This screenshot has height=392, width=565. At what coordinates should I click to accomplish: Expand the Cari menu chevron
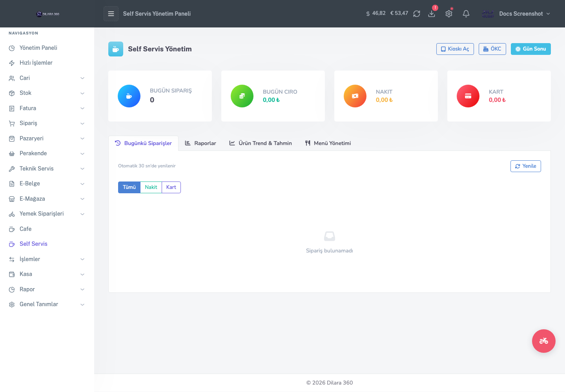[x=82, y=78]
